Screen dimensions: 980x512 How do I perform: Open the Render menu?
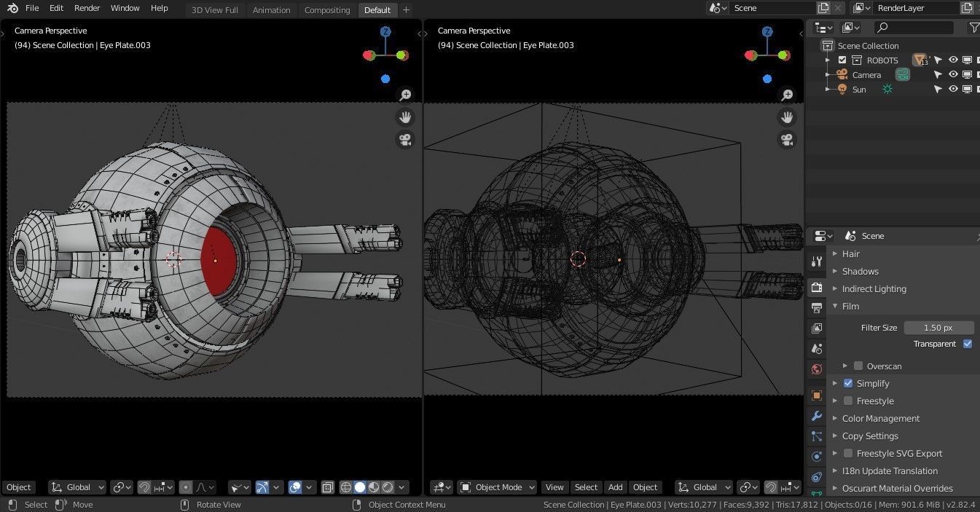(x=87, y=8)
